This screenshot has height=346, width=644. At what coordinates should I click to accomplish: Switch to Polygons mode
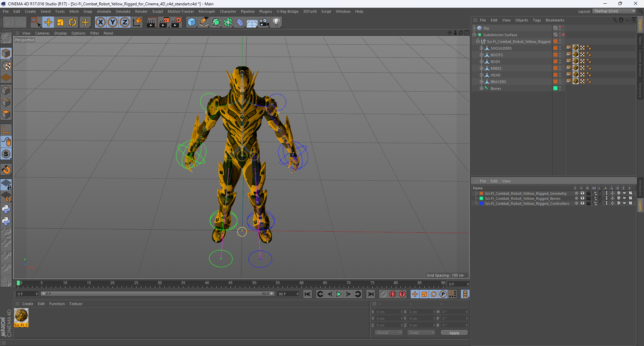(x=6, y=114)
